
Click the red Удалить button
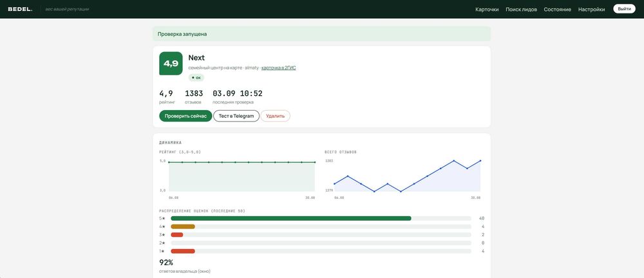click(275, 116)
